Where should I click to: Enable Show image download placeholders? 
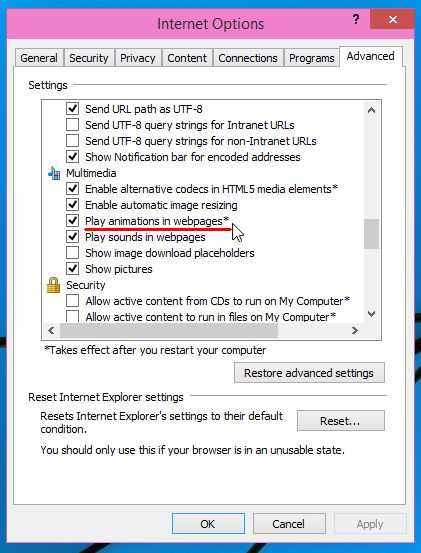coord(73,253)
